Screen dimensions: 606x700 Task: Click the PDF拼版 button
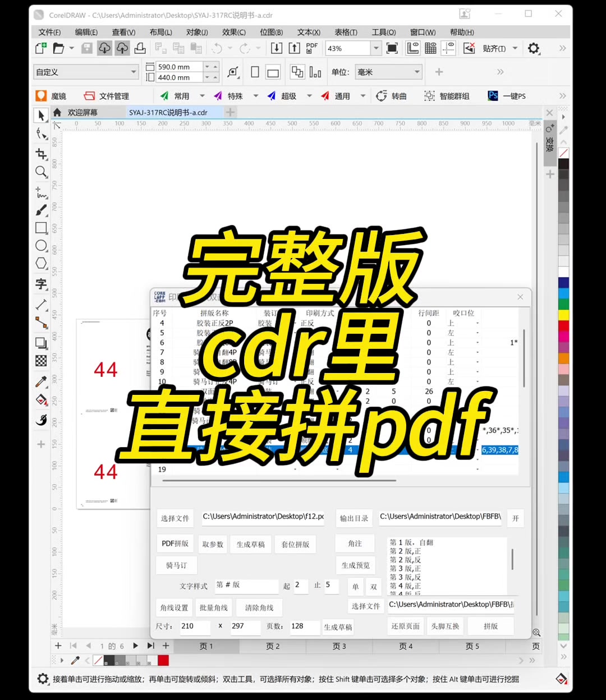[175, 543]
